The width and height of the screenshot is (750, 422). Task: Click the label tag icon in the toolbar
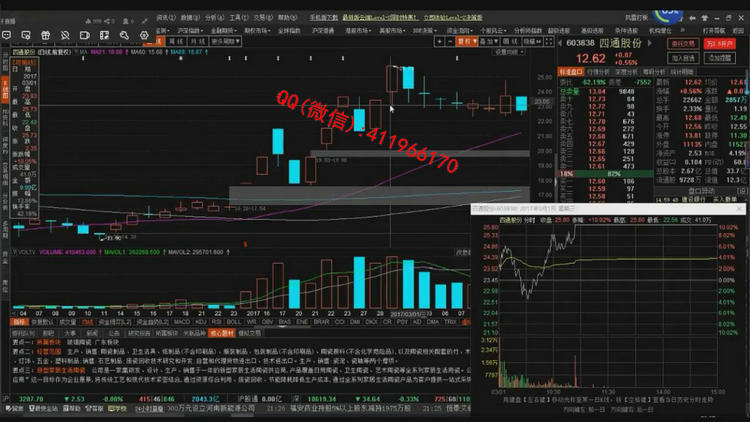[x=85, y=35]
